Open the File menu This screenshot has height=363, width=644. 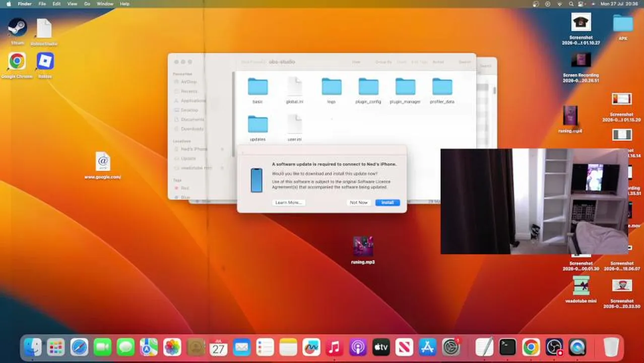42,4
